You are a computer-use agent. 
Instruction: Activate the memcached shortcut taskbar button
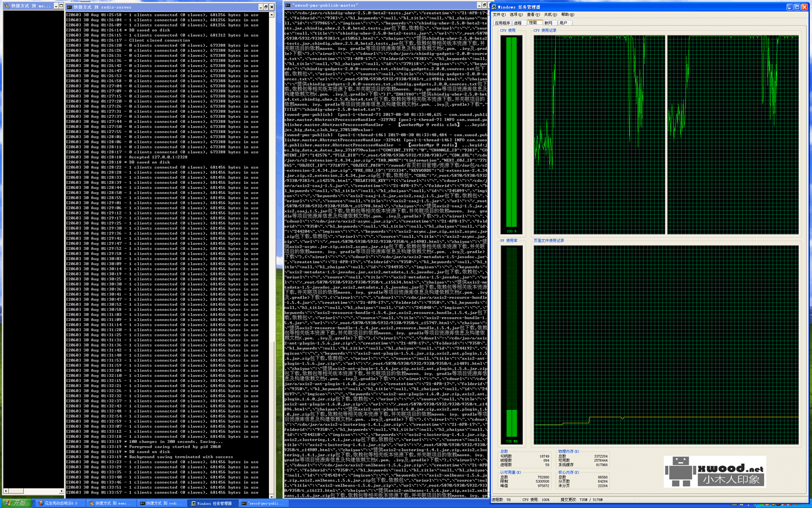pyautogui.click(x=110, y=503)
